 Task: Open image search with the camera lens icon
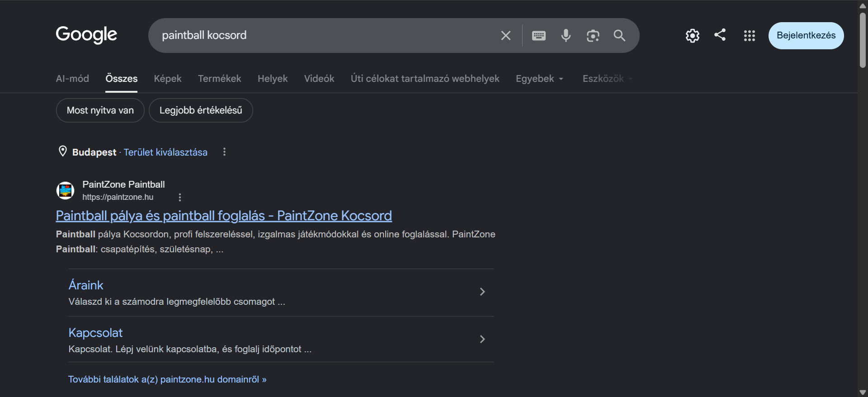[593, 35]
